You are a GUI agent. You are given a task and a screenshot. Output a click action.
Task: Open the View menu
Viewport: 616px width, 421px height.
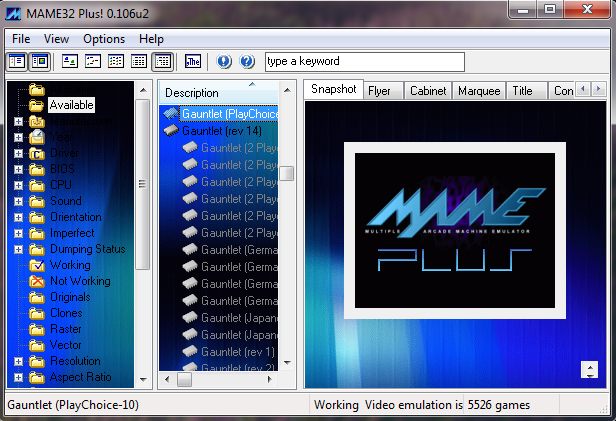(56, 39)
